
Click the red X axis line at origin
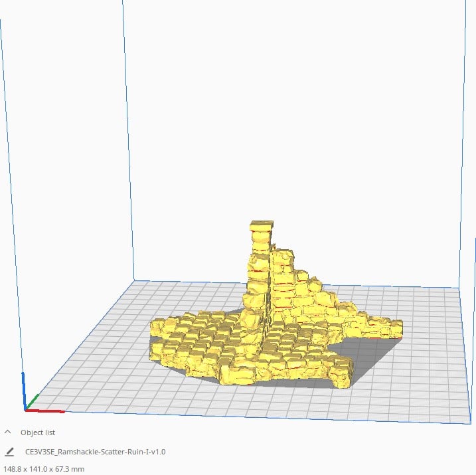[48, 411]
